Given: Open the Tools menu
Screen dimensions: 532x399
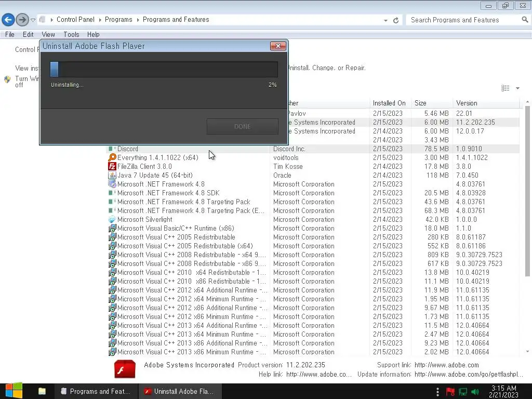Looking at the screenshot, I should pos(71,34).
